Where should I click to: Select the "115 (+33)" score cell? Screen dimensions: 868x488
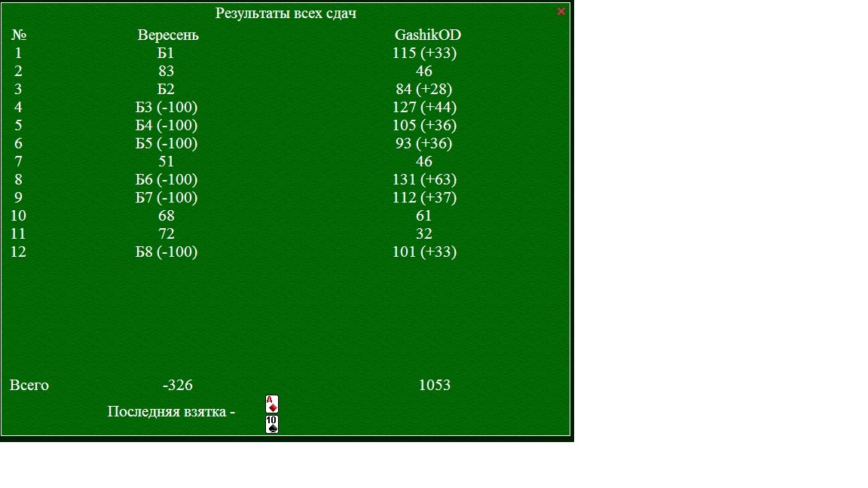(425, 53)
